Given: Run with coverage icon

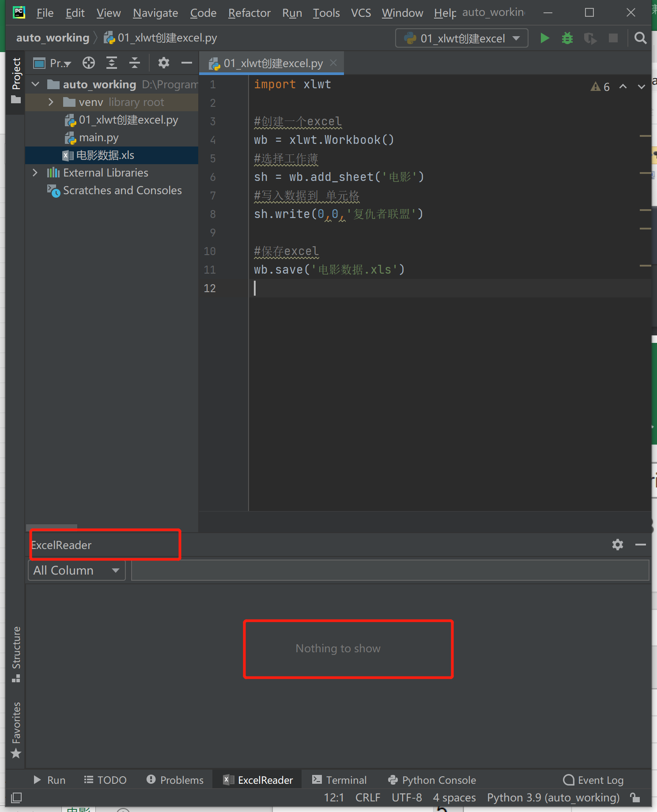Looking at the screenshot, I should coord(590,38).
